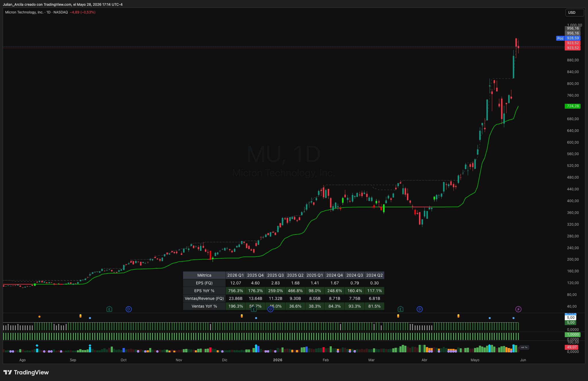Select the green 724,28 price label
The width and height of the screenshot is (588, 381).
(x=573, y=106)
